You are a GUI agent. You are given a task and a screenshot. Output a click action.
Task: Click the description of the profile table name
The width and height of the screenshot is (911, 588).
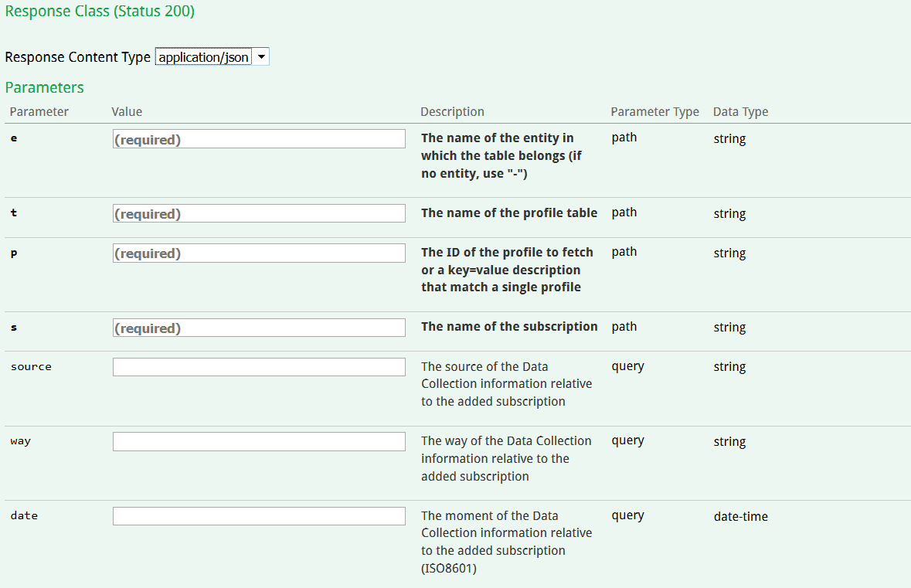tap(508, 213)
